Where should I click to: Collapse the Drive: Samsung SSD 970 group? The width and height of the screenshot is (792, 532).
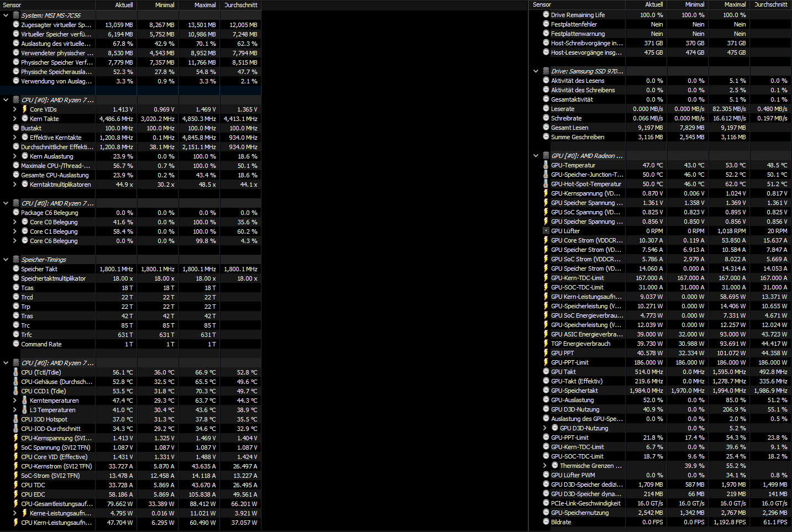[536, 71]
